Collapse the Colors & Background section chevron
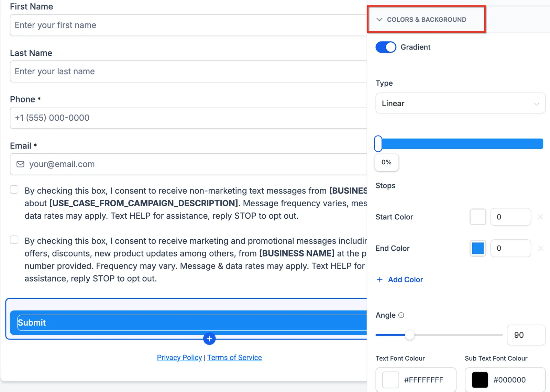The width and height of the screenshot is (550, 392). coord(379,20)
